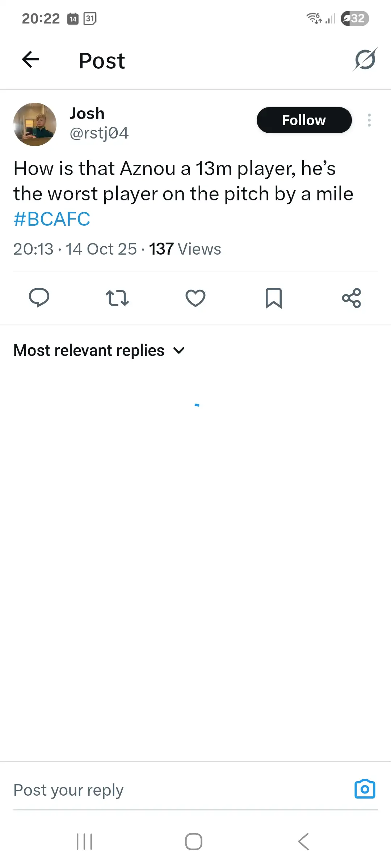Share the post via share icon
This screenshot has width=391, height=868.
click(352, 298)
